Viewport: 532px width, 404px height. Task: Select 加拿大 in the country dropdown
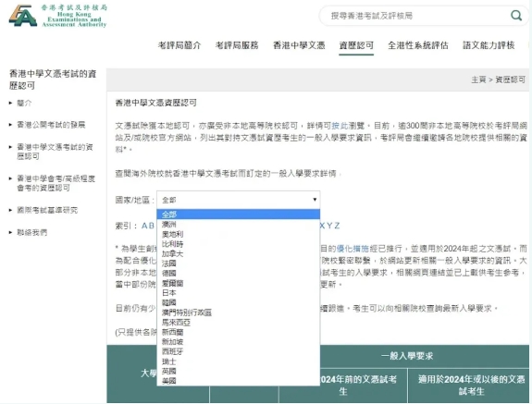tap(238, 253)
